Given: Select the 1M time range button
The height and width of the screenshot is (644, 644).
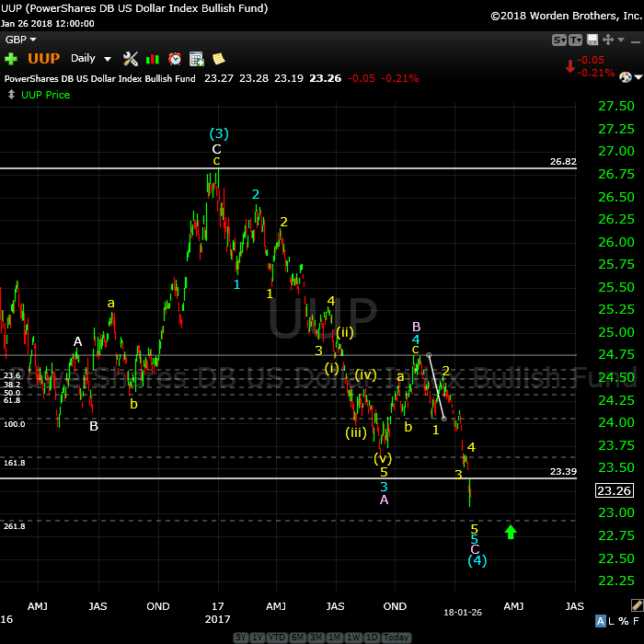Looking at the screenshot, I should 334,637.
